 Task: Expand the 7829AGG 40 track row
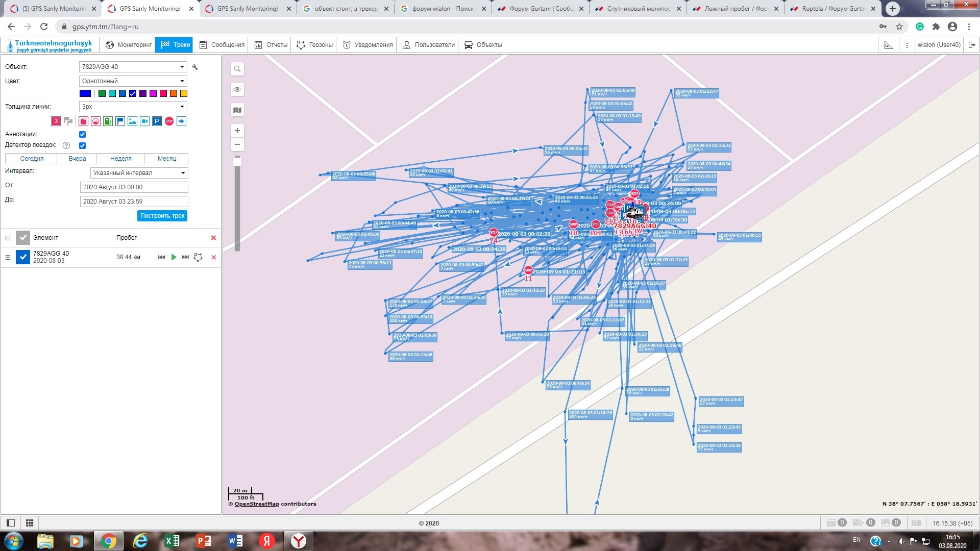8,257
